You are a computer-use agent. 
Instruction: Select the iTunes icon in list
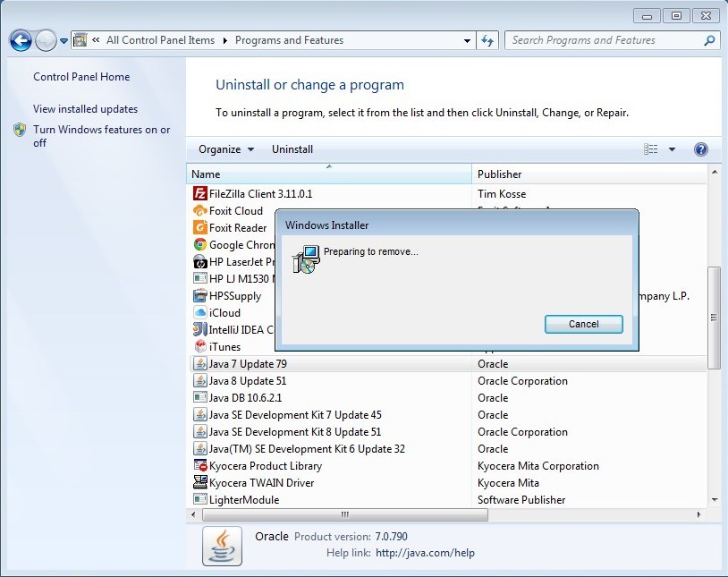200,346
